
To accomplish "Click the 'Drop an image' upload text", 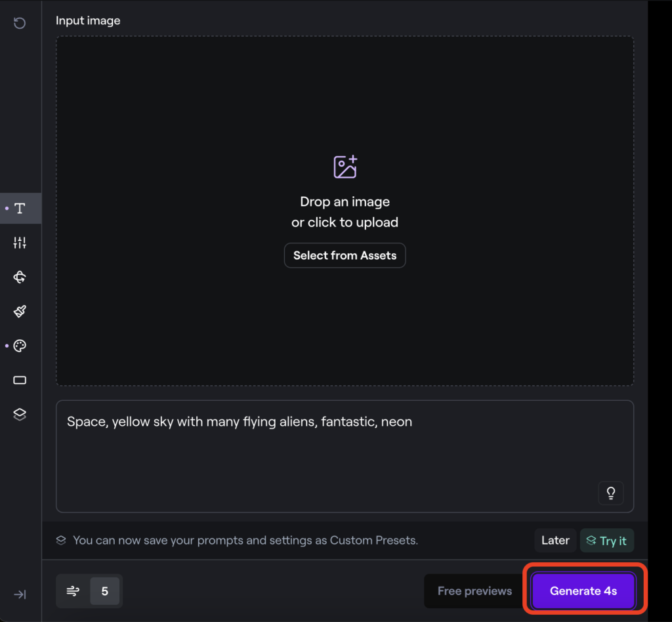I will [x=345, y=202].
